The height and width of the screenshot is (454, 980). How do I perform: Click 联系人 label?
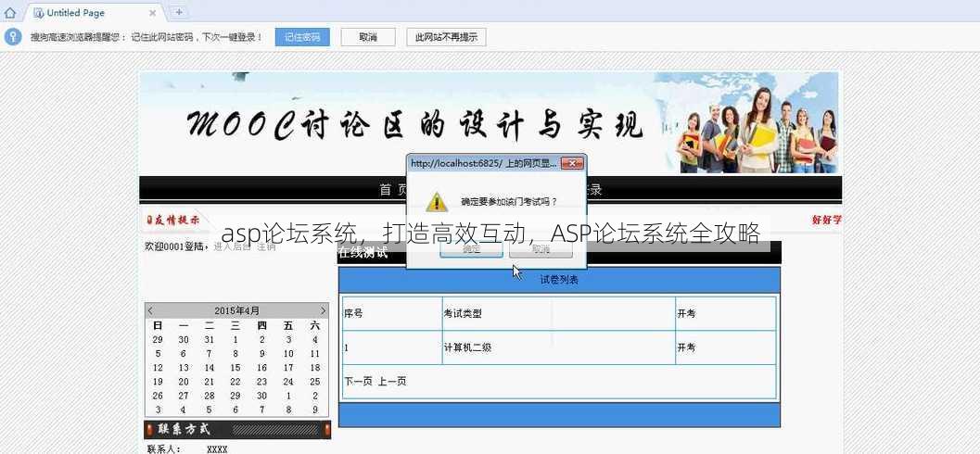point(164,449)
